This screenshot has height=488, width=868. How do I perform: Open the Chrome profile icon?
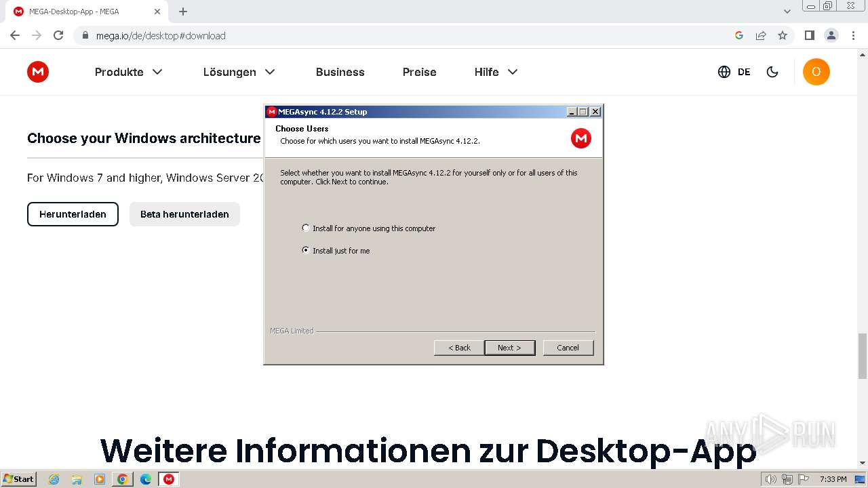(x=831, y=35)
